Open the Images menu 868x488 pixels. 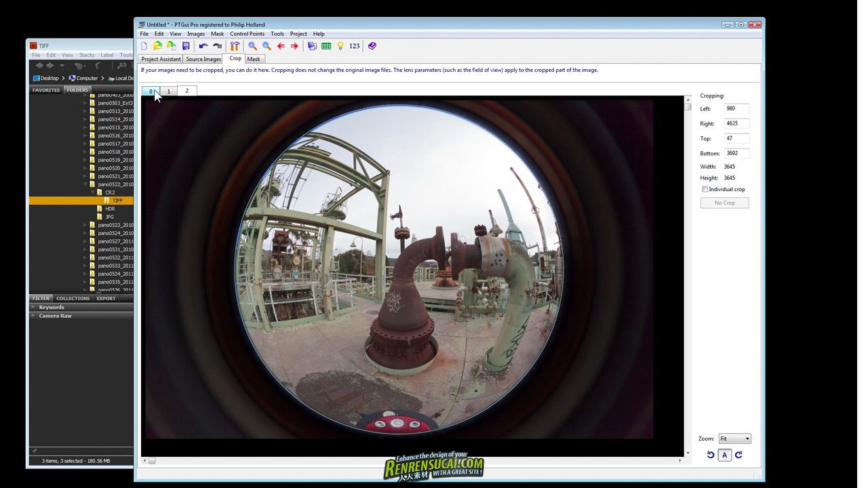click(x=196, y=34)
